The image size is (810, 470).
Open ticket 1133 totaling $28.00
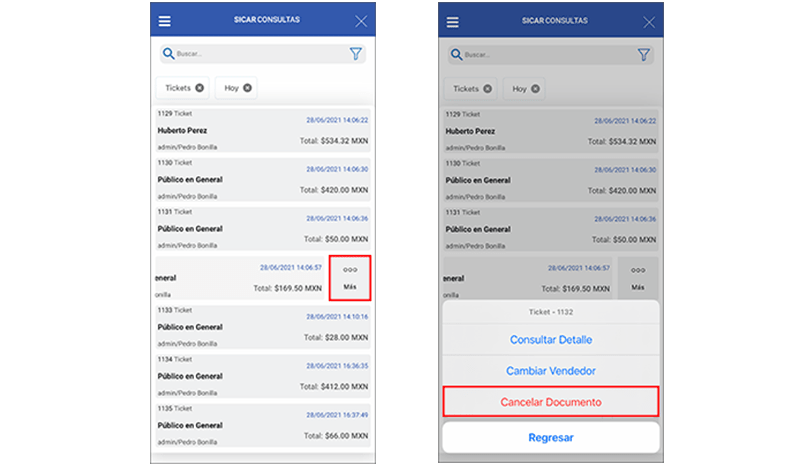click(x=262, y=327)
